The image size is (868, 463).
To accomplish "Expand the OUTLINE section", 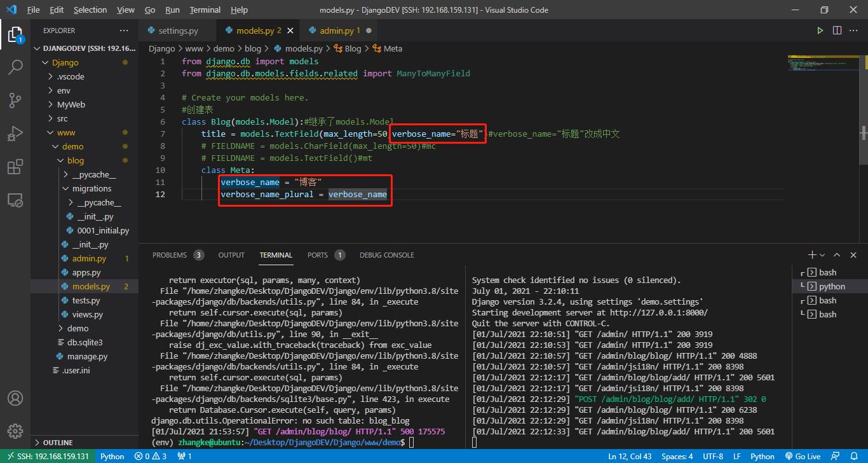I will (x=85, y=442).
